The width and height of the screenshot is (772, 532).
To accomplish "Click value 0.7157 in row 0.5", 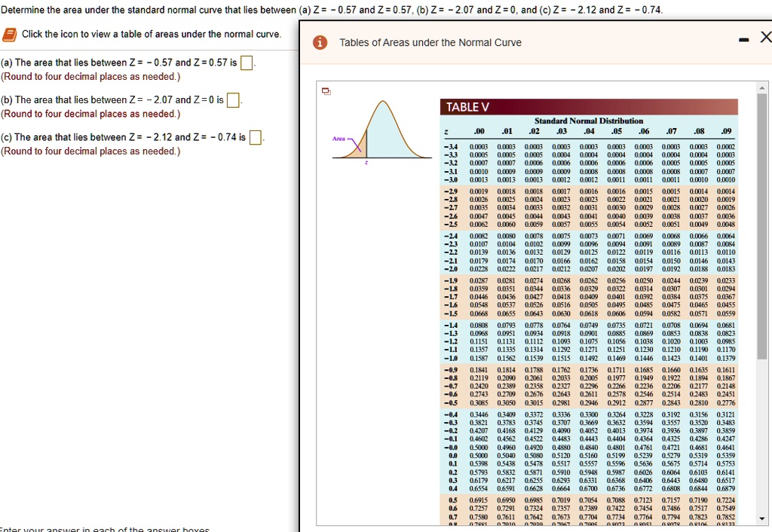I will (x=670, y=500).
